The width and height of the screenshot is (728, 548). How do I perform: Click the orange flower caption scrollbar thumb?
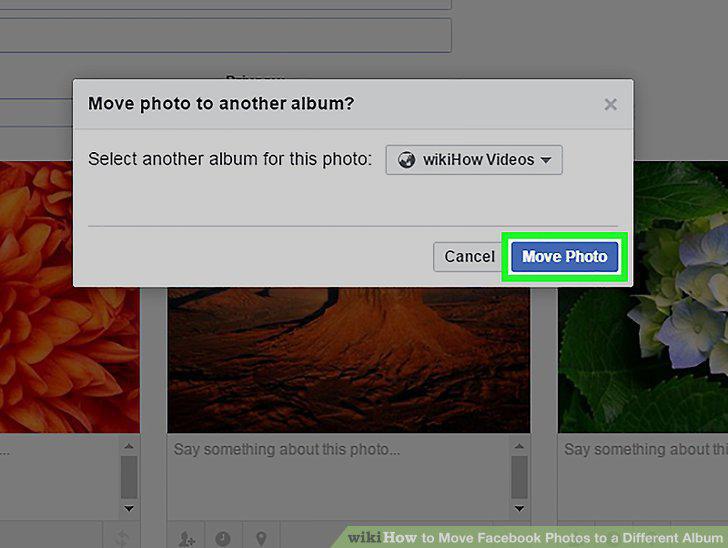(129, 477)
